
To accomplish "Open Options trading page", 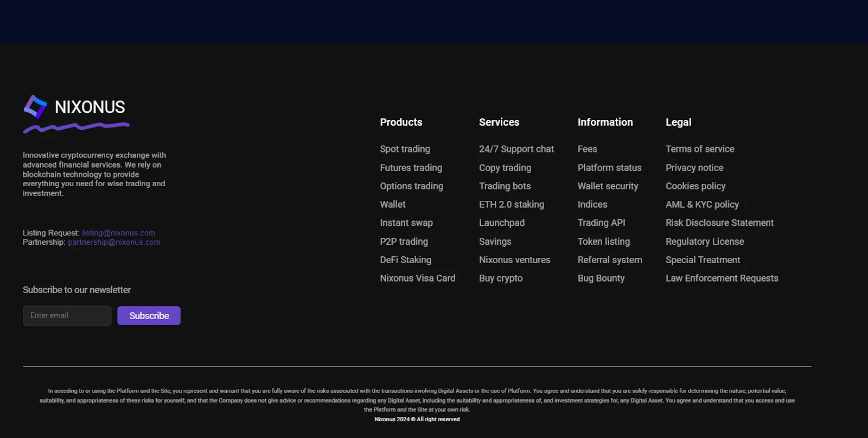I will click(x=411, y=186).
